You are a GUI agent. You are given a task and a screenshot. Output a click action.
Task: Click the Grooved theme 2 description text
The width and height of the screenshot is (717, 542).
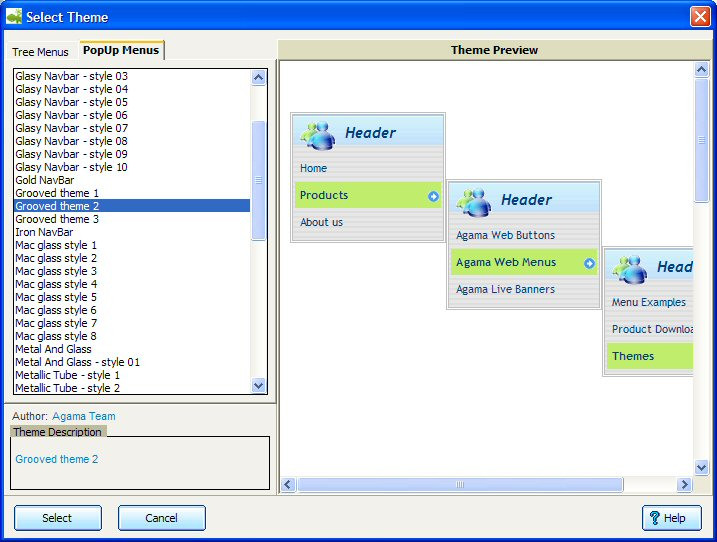pyautogui.click(x=57, y=459)
